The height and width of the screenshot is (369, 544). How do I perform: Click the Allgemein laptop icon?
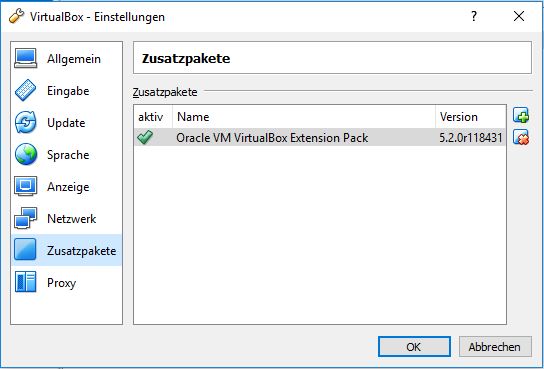tap(25, 58)
